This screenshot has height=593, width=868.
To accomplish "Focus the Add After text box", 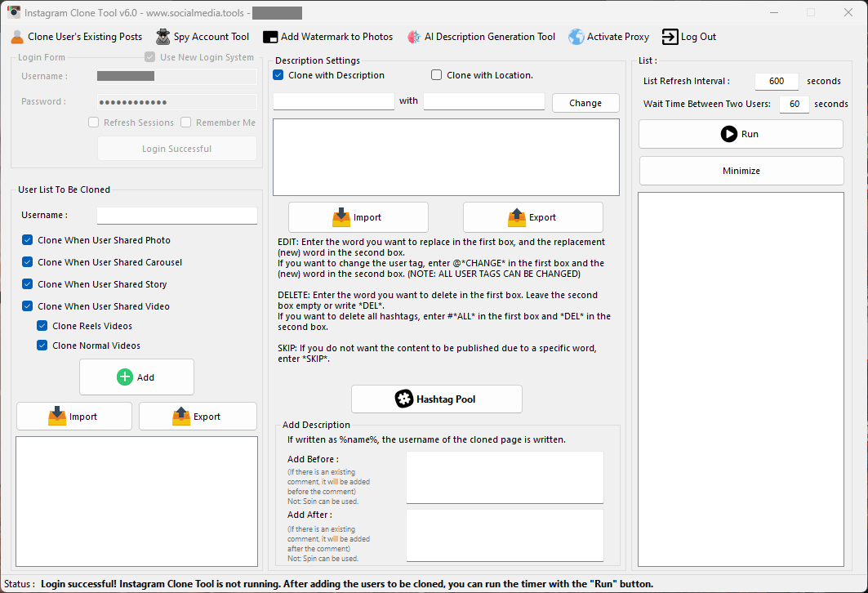I will coord(505,536).
